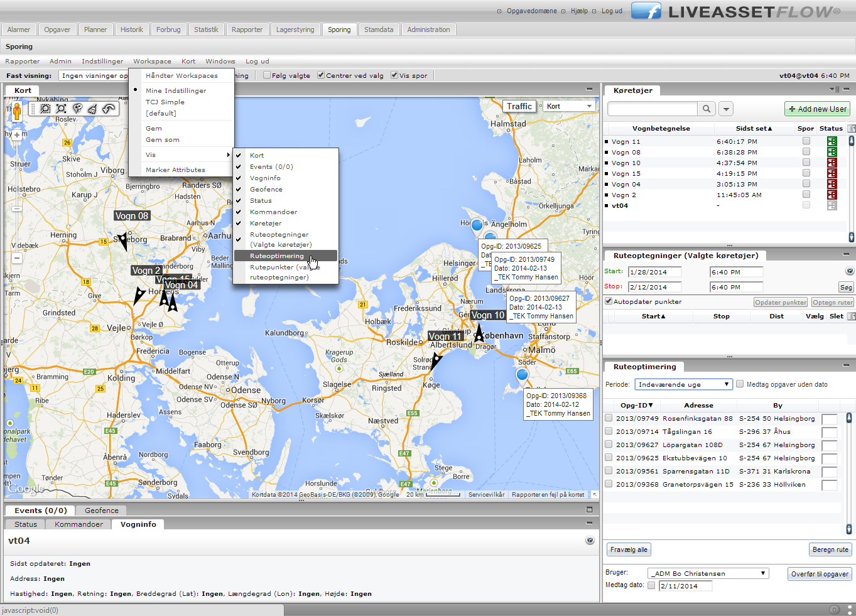Click green status icon for Vogn 11
This screenshot has height=616, width=856.
coord(832,142)
